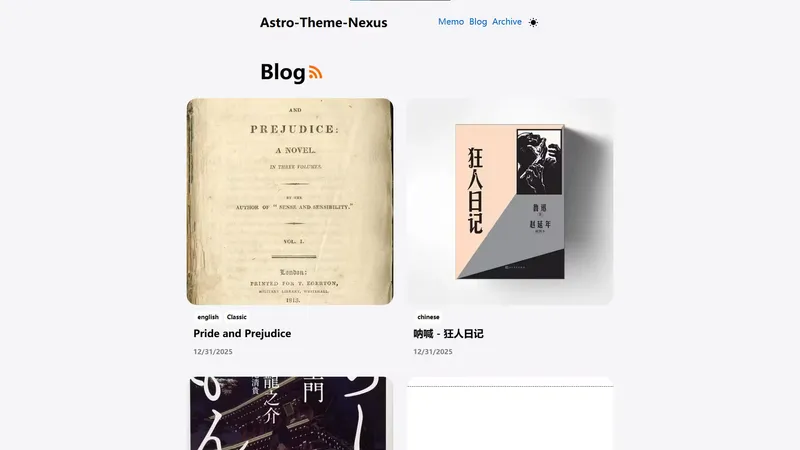
Task: Open the dark Japanese book cover thumbnail
Action: pyautogui.click(x=290, y=413)
